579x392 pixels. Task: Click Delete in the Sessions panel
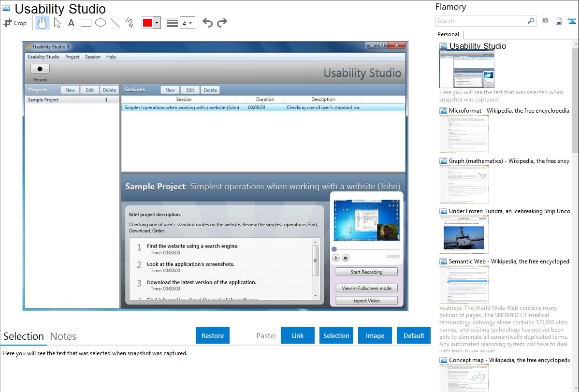click(210, 90)
